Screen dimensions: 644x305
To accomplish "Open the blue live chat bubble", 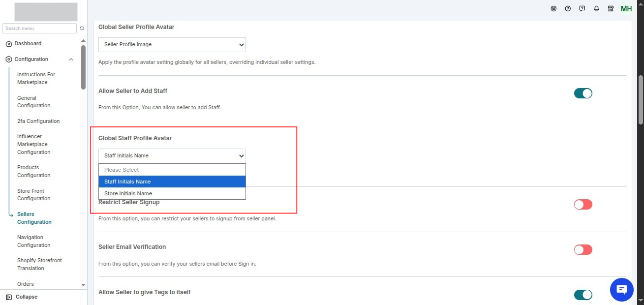I will (622, 289).
